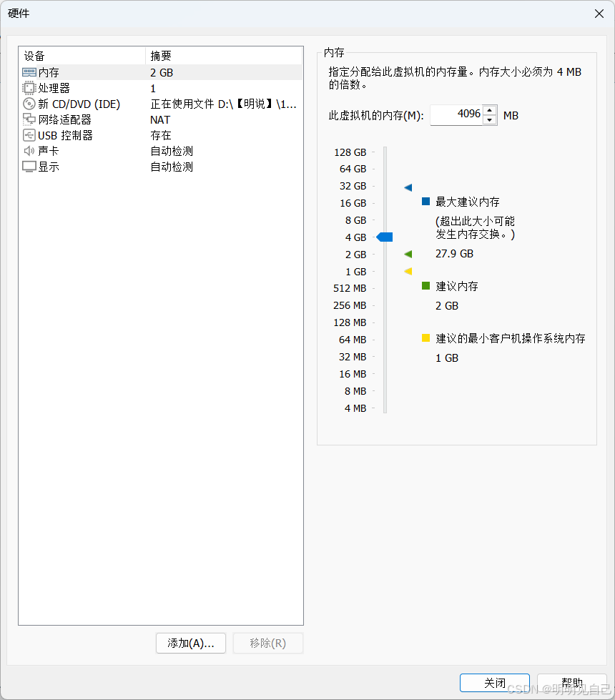Select the 内存 row summary 2 GB
The width and height of the screenshot is (615, 700).
click(x=162, y=72)
